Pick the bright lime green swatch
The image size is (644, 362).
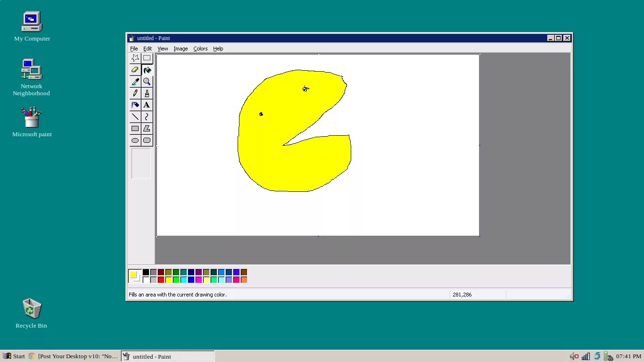[176, 280]
